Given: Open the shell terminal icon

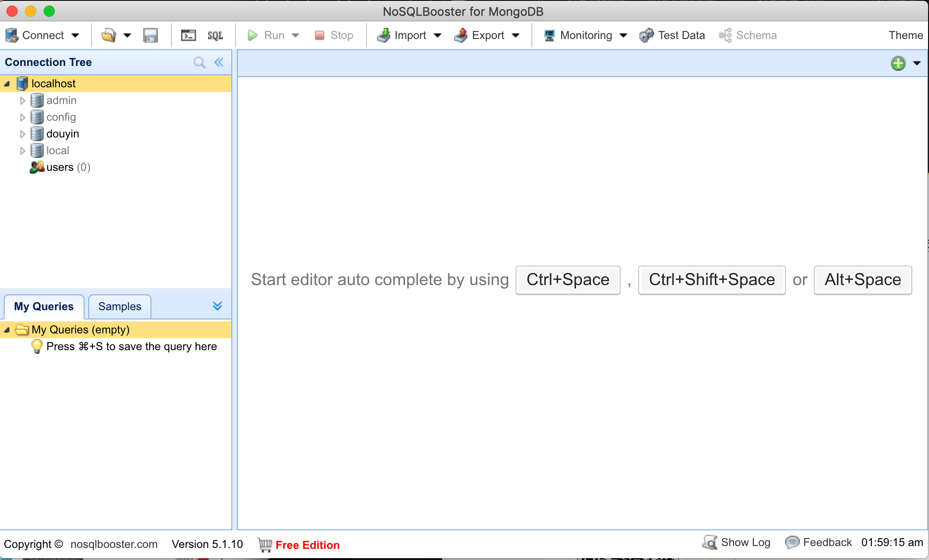Looking at the screenshot, I should click(189, 35).
